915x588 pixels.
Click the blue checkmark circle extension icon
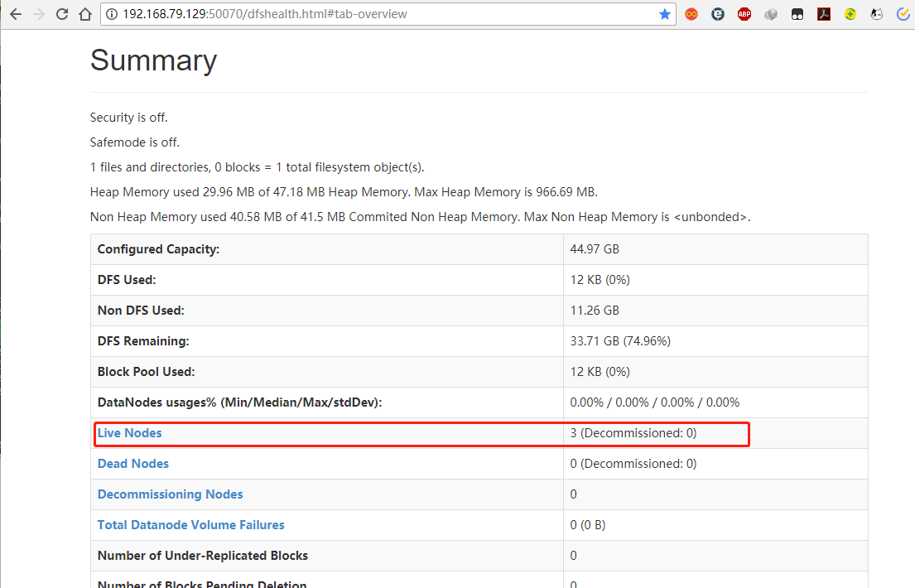point(903,14)
